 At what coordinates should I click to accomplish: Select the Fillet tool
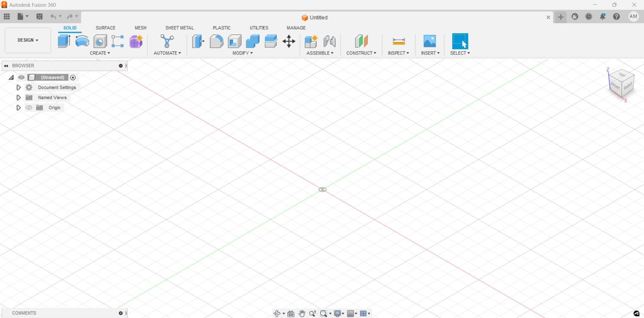(x=216, y=41)
